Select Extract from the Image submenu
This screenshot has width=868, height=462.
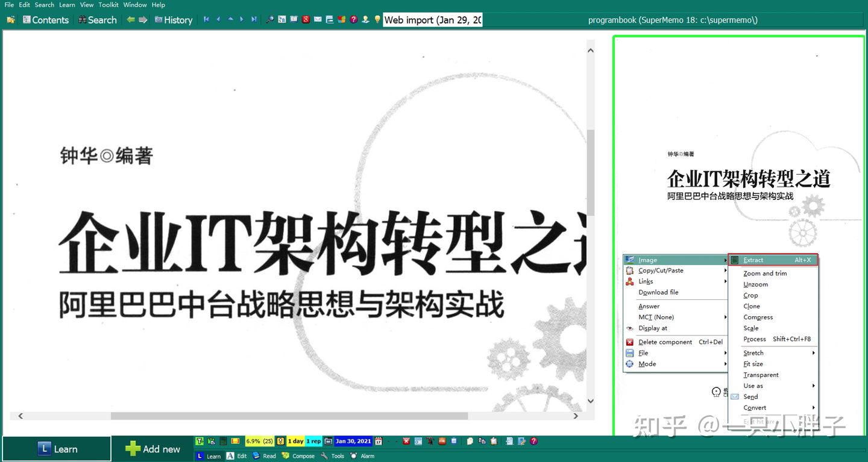(754, 260)
